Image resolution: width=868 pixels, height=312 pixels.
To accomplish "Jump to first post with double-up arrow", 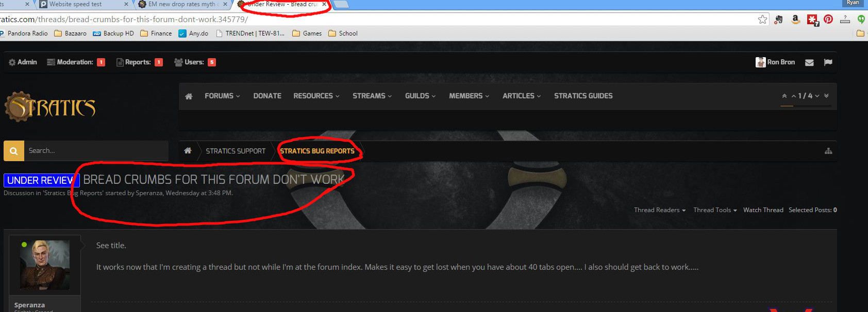I will coord(784,96).
